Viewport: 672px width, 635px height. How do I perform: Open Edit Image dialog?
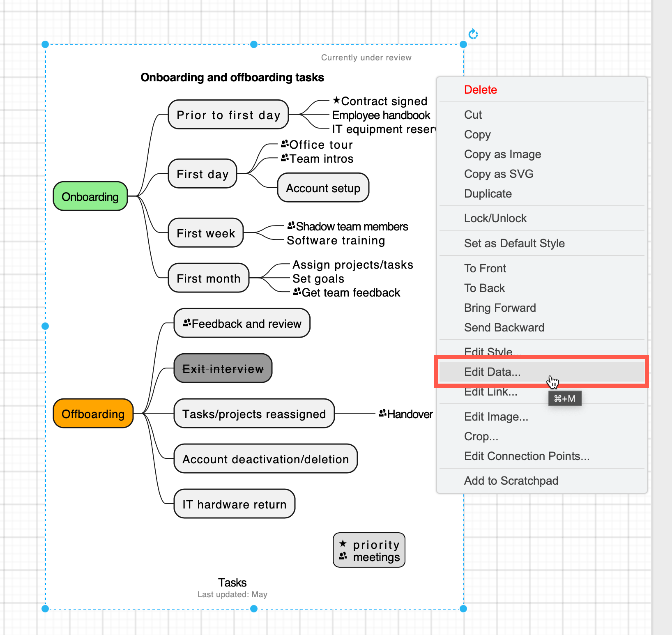coord(496,417)
